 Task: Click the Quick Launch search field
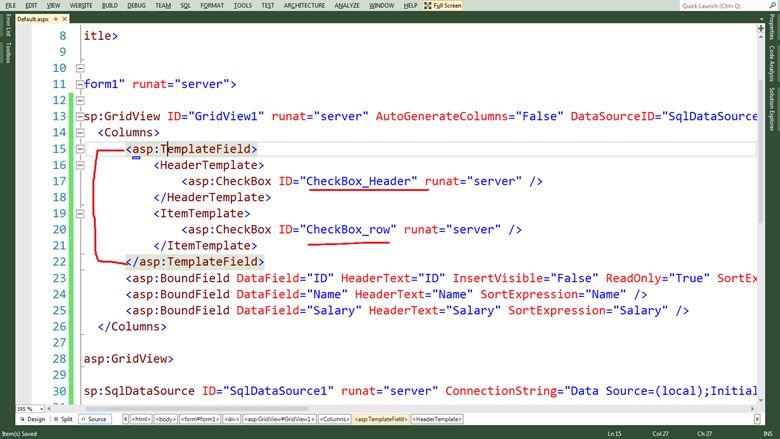pos(723,5)
